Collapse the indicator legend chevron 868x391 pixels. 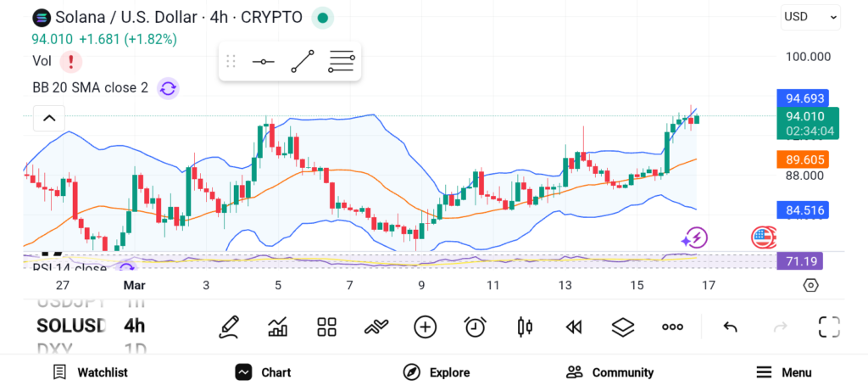(49, 118)
